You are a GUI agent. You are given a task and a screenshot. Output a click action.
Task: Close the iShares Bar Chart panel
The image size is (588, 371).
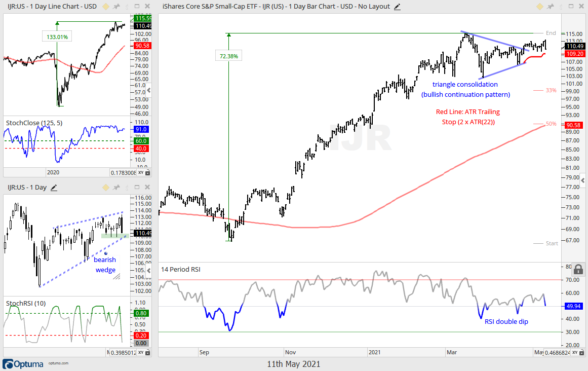[581, 7]
